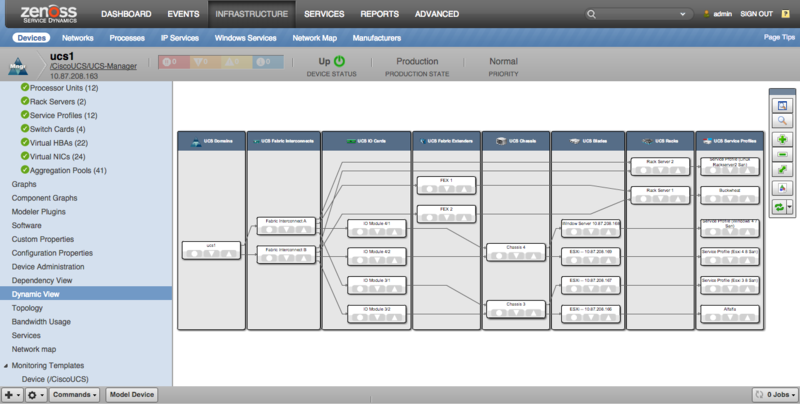Switch to the Processes subtab
The height and width of the screenshot is (405, 800).
pyautogui.click(x=127, y=38)
